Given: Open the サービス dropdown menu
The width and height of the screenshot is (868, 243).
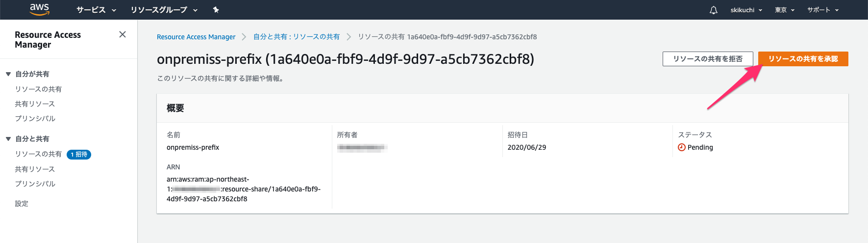Looking at the screenshot, I should point(96,10).
